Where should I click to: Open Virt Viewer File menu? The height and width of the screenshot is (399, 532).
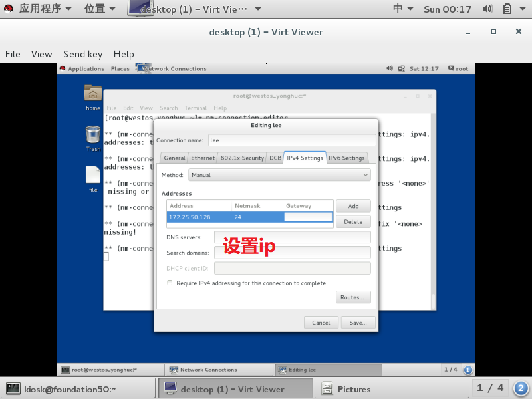(13, 54)
